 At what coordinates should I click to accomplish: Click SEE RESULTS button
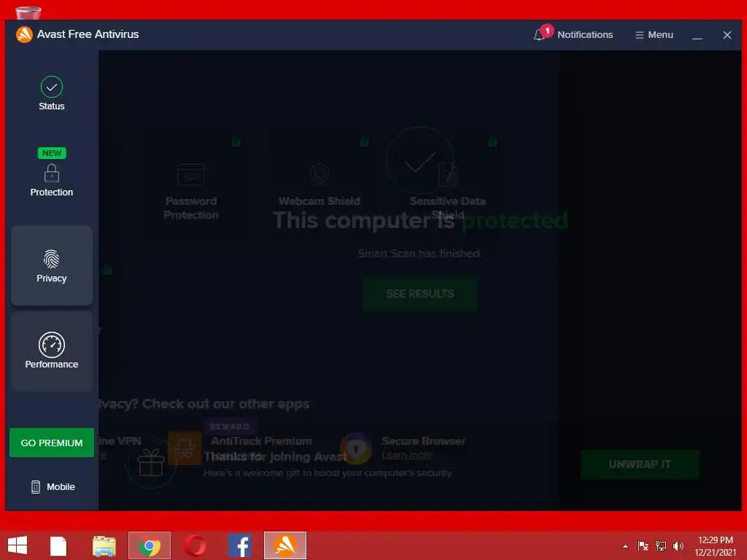click(x=419, y=293)
